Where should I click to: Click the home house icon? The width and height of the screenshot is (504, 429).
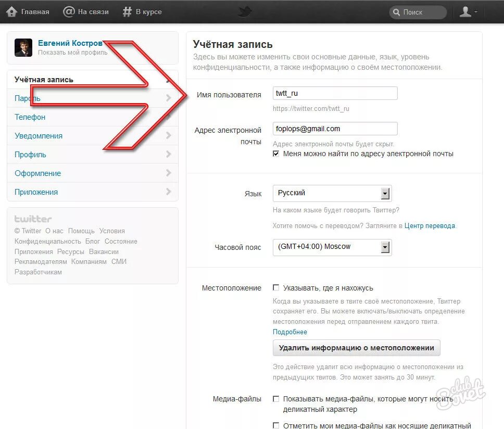pyautogui.click(x=11, y=12)
